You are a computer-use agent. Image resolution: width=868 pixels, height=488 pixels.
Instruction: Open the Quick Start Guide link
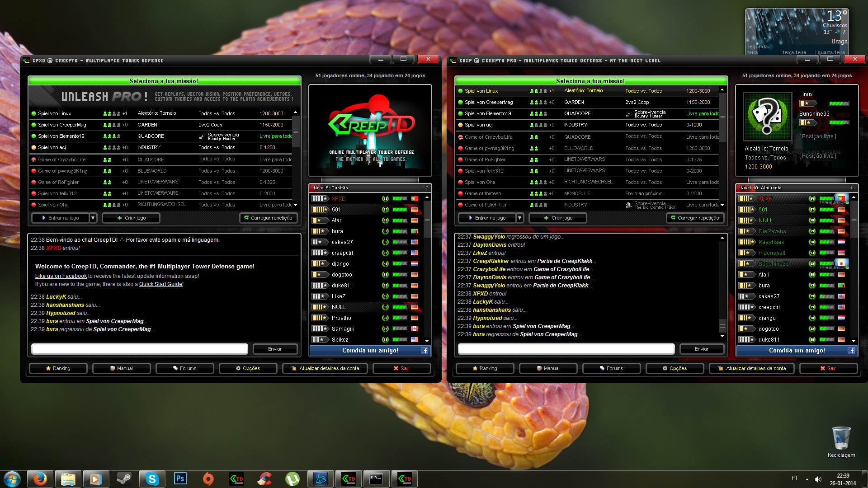[x=160, y=284]
